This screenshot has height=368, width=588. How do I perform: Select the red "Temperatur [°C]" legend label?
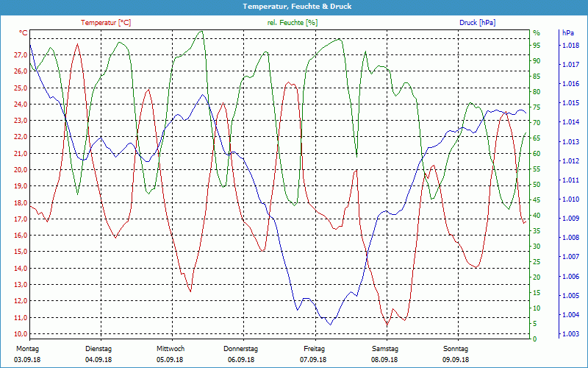coord(106,23)
